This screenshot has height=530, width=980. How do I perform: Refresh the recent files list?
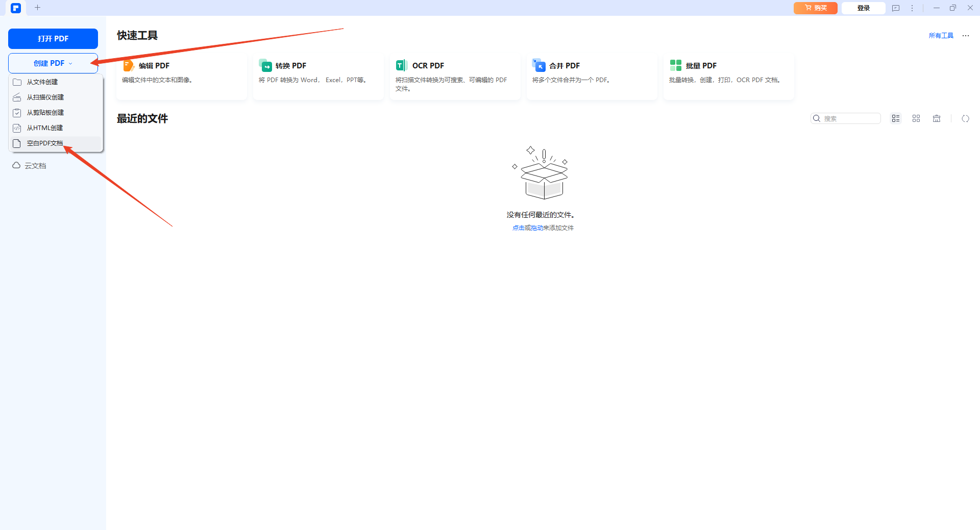coord(965,118)
